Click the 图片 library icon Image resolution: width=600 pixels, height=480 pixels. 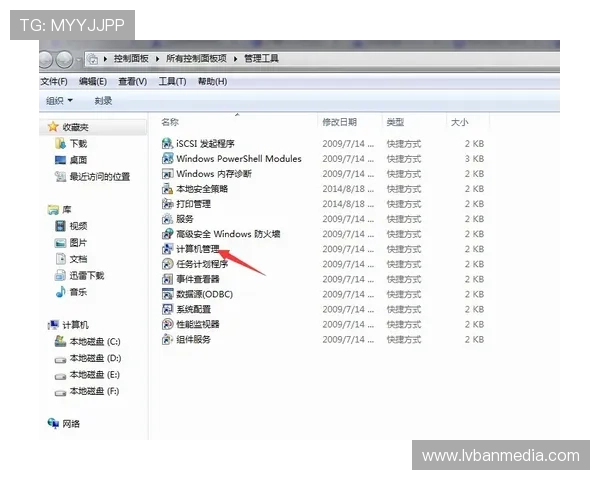tap(60, 242)
